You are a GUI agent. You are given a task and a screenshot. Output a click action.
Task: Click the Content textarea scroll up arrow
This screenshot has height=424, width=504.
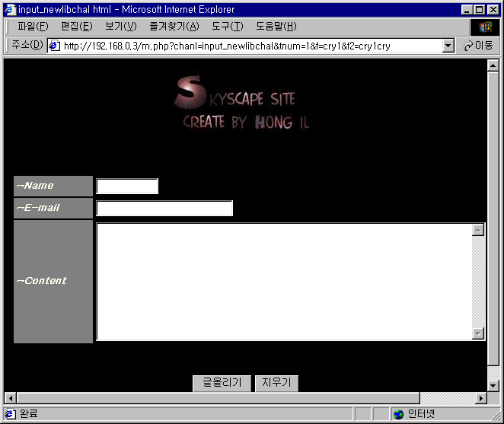(478, 230)
